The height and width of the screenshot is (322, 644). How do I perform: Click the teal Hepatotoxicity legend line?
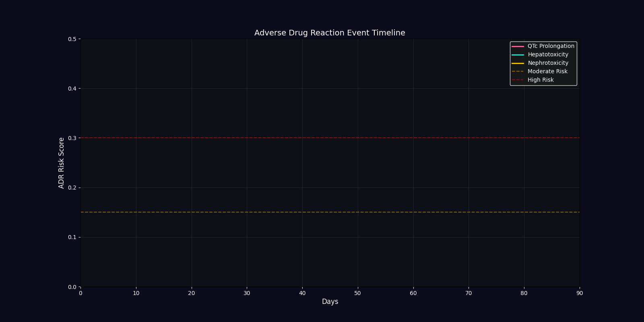point(518,55)
